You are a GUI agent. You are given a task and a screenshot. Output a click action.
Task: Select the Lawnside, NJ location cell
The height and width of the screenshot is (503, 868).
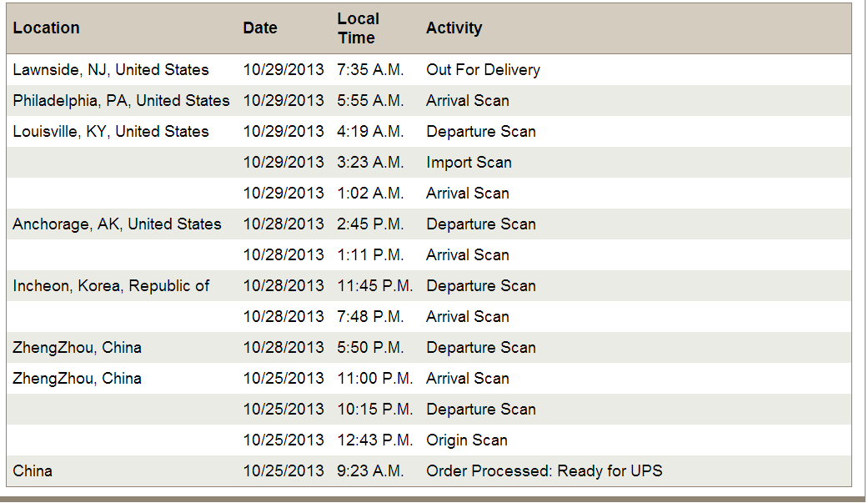click(x=111, y=70)
